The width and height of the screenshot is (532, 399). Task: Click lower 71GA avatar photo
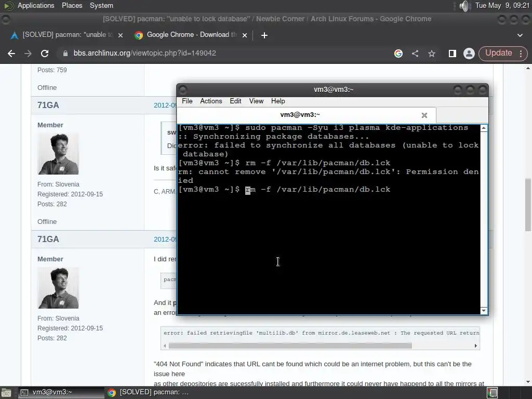58,288
